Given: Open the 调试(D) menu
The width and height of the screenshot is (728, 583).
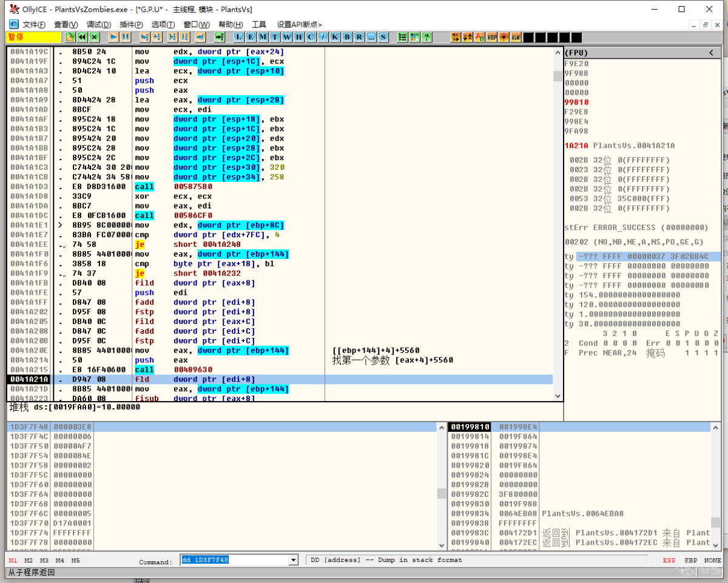Looking at the screenshot, I should pyautogui.click(x=99, y=24).
